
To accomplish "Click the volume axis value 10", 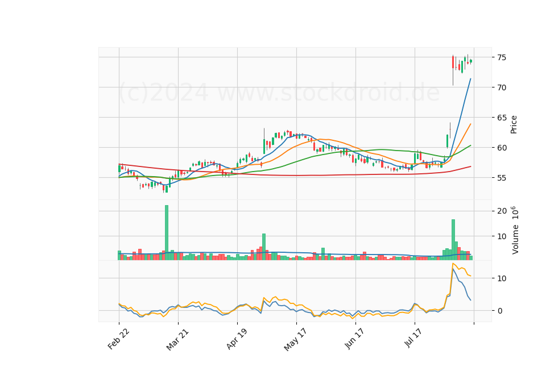I will (502, 236).
